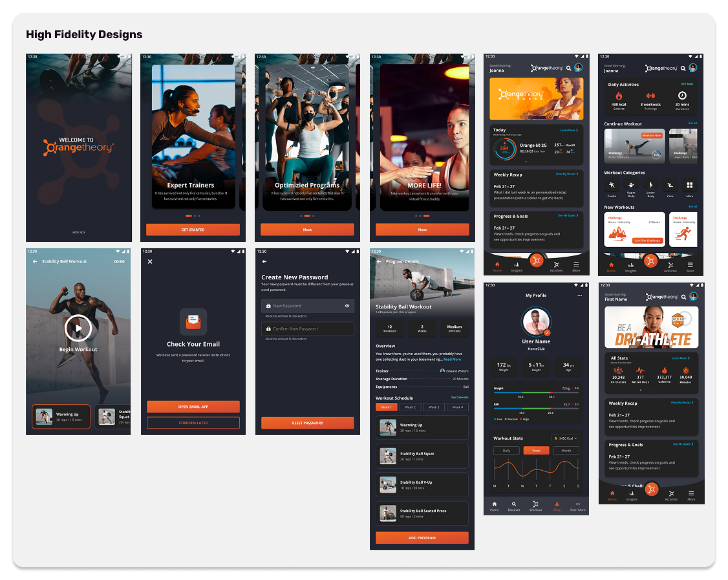Image resolution: width=728 pixels, height=580 pixels.
Task: Open the three-dot menu on My Profile
Action: (580, 295)
